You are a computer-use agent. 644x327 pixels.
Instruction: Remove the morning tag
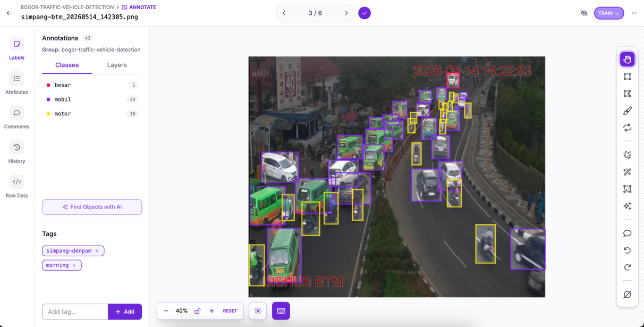tap(74, 265)
